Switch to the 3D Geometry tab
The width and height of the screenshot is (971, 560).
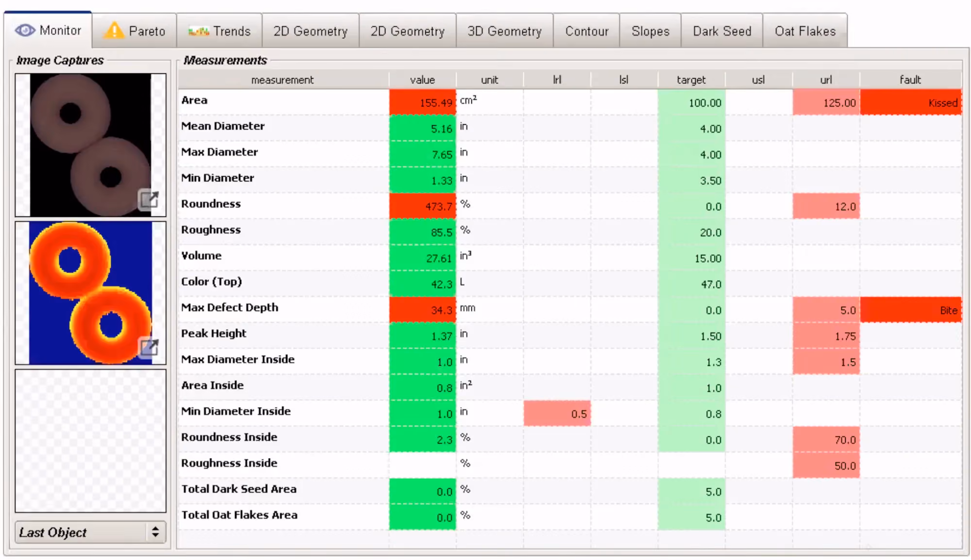[x=504, y=31]
